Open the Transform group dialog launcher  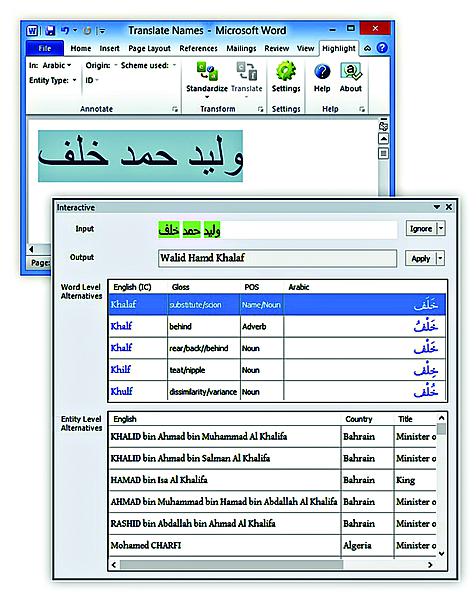click(x=261, y=109)
